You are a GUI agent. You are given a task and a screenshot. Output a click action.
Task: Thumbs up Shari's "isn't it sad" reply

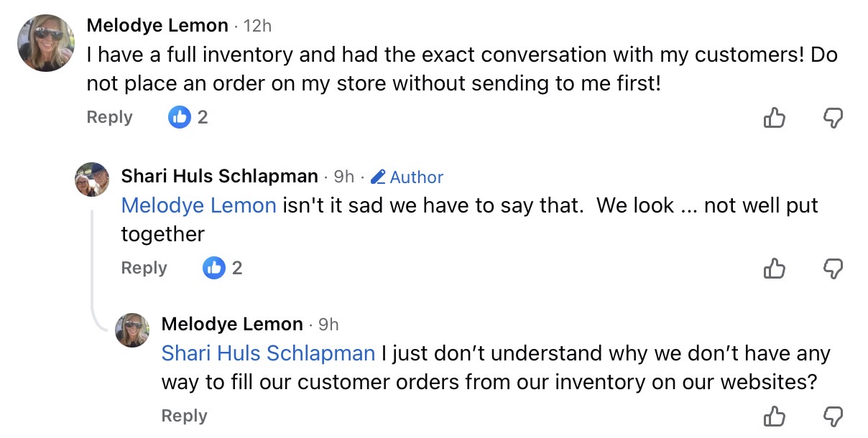774,269
